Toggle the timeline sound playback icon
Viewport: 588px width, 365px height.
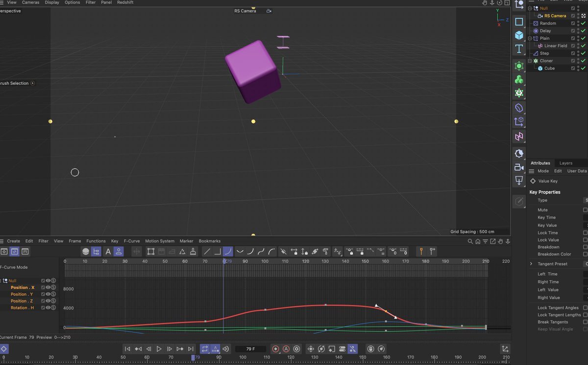[x=226, y=349]
